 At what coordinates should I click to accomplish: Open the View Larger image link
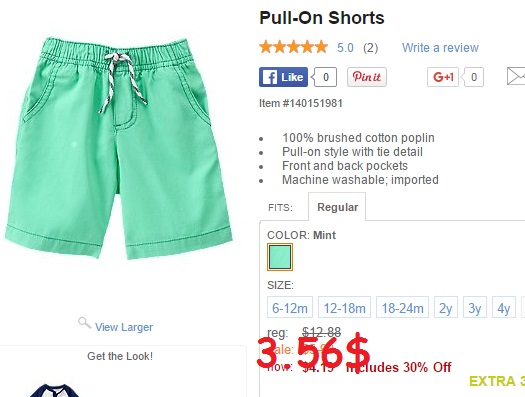click(124, 327)
